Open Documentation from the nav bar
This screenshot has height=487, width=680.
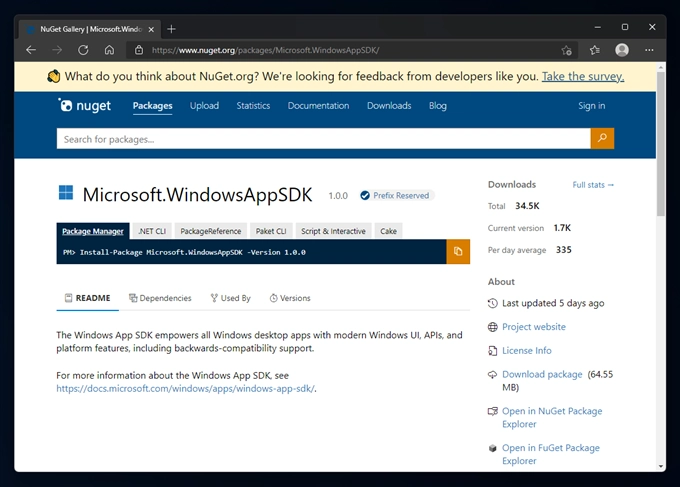click(x=318, y=106)
